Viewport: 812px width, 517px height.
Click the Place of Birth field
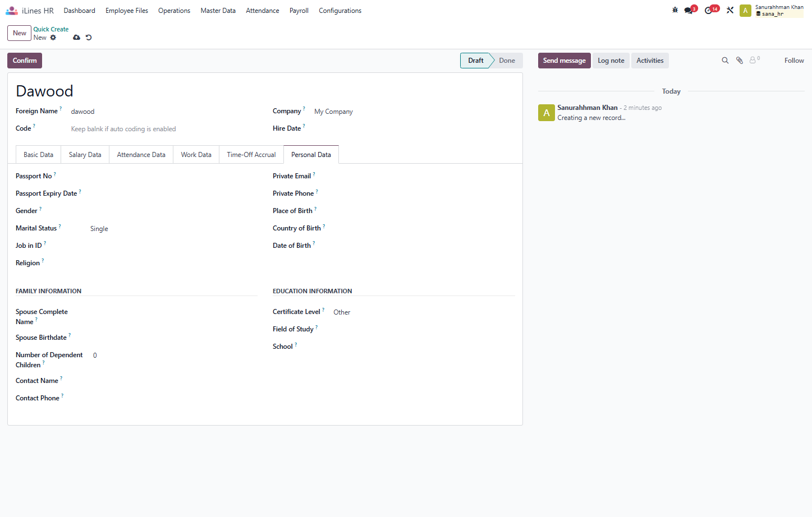[424, 211]
